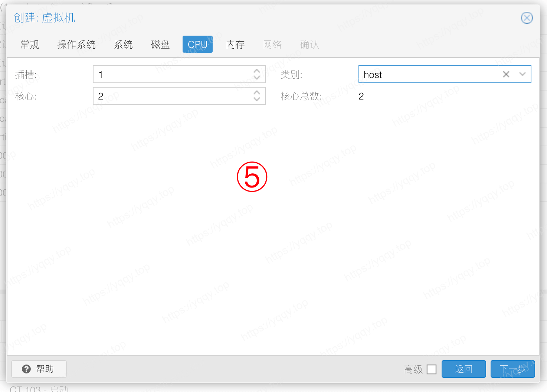Screen dimensions: 547x392
Task: Increase the 插槽 socket count
Action: click(256, 71)
